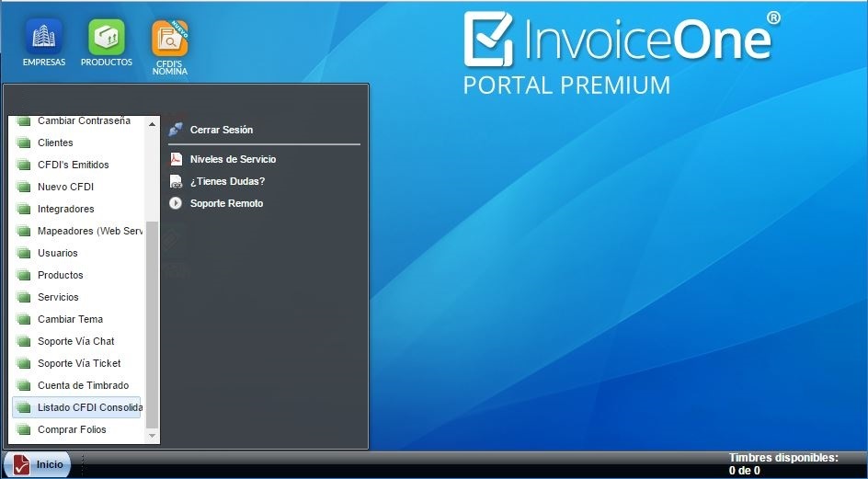The width and height of the screenshot is (868, 479).
Task: Click the green icon beside Mapeadores
Action: pos(23,232)
